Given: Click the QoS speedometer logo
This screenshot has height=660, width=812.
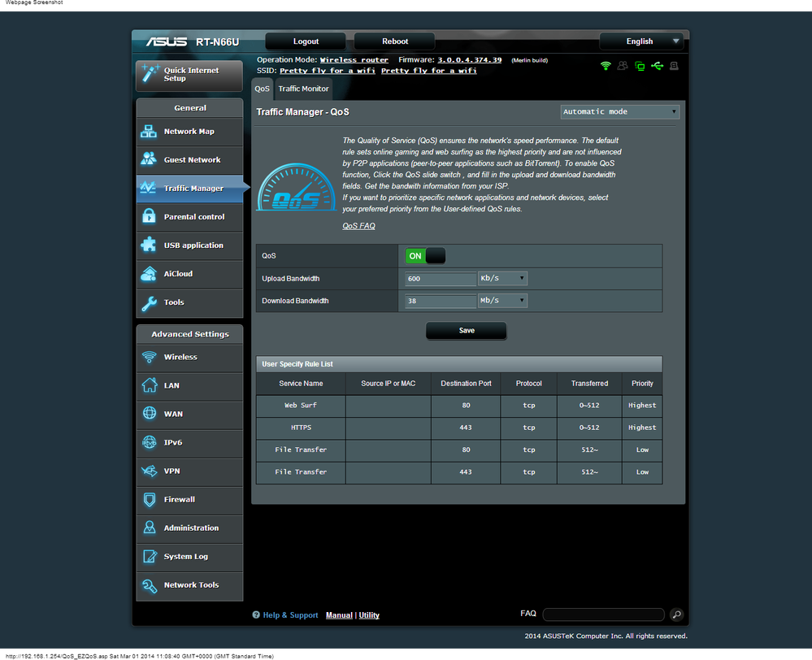Looking at the screenshot, I should [x=296, y=188].
